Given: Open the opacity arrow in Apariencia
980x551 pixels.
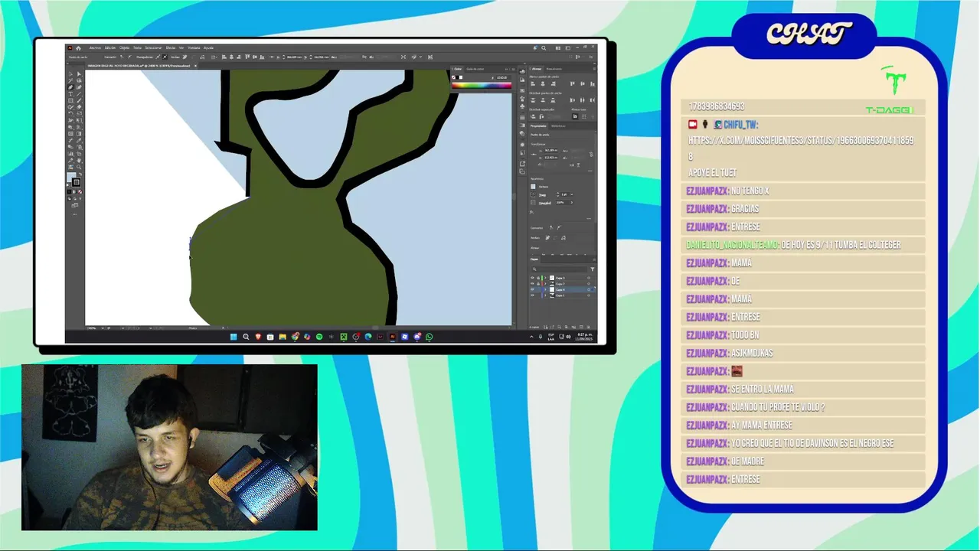Looking at the screenshot, I should [572, 202].
